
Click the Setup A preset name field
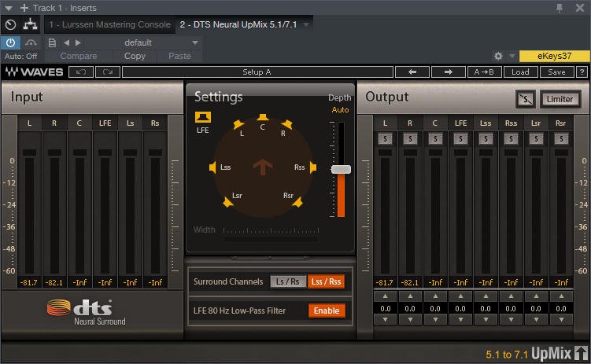tap(257, 72)
